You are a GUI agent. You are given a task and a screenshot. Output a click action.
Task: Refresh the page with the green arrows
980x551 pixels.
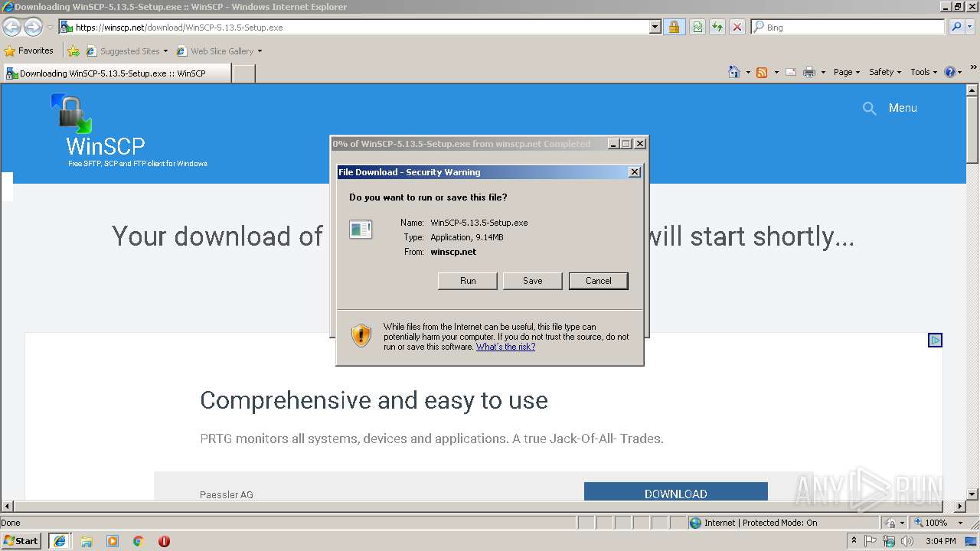717,27
